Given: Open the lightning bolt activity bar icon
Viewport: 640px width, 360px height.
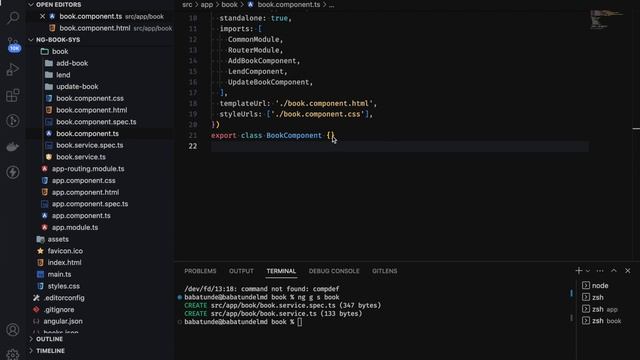Looking at the screenshot, I should click(x=13, y=172).
